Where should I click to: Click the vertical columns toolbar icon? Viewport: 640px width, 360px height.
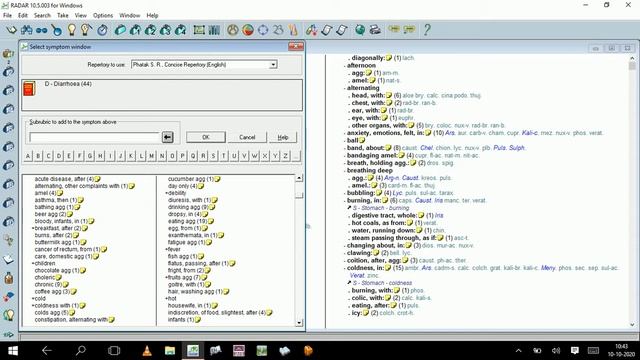[x=214, y=30]
